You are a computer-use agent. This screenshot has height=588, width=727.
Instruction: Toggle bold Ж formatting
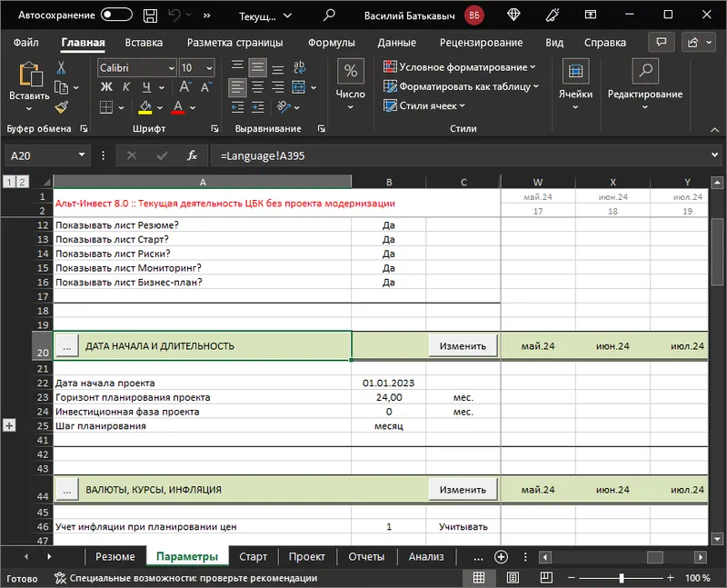(106, 86)
